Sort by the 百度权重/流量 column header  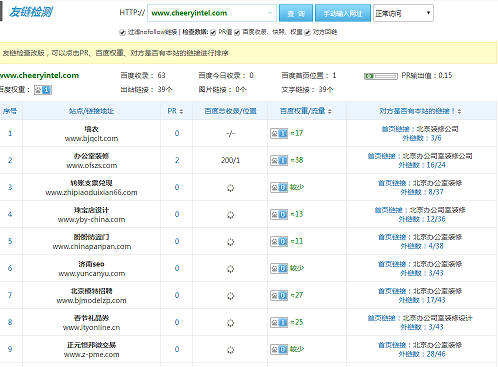point(306,111)
